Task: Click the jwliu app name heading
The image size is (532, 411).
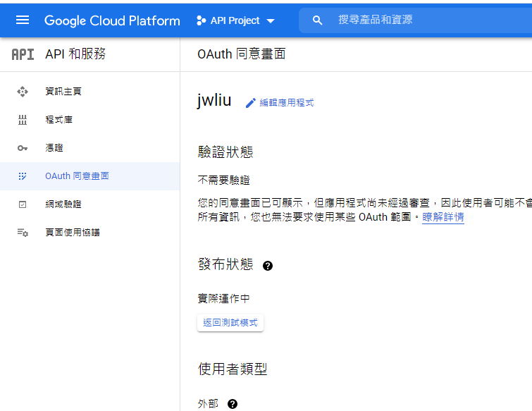Action: click(214, 101)
